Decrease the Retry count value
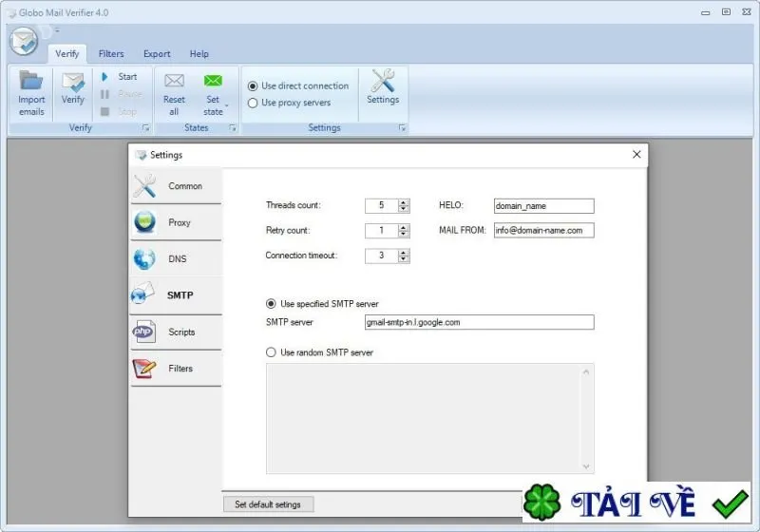Image resolution: width=760 pixels, height=532 pixels. click(x=404, y=234)
